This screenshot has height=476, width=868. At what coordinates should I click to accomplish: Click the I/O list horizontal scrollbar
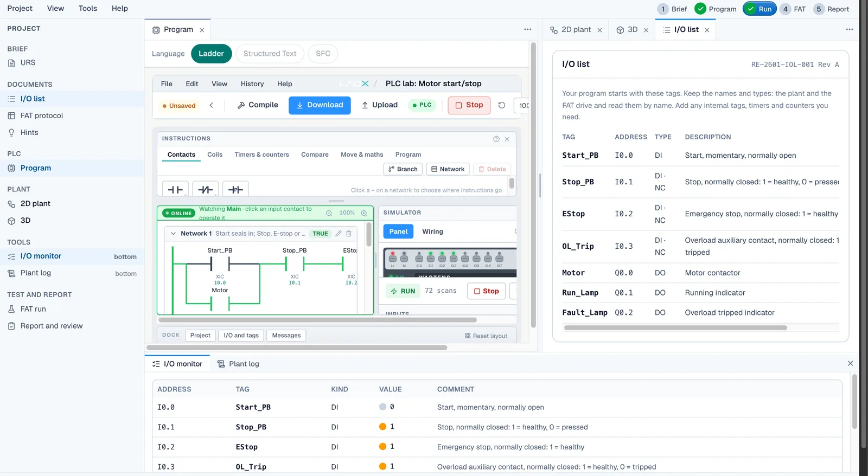(675, 327)
